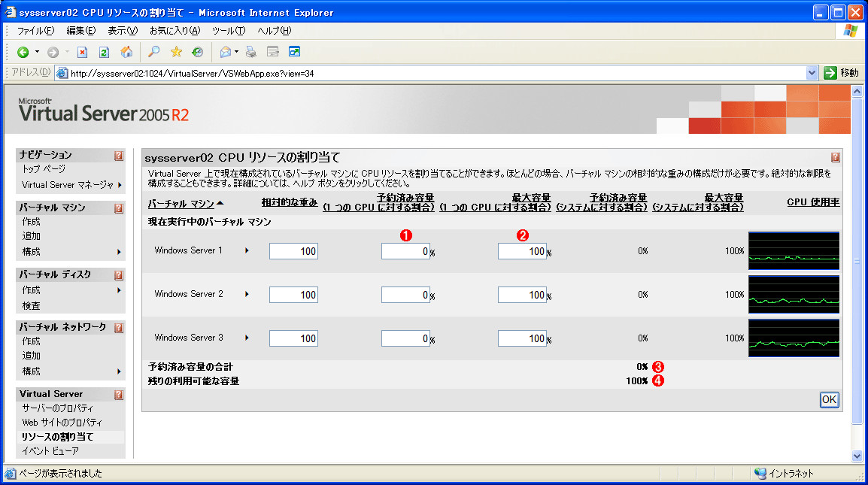Open the Back button history dropdown arrow

tap(37, 52)
